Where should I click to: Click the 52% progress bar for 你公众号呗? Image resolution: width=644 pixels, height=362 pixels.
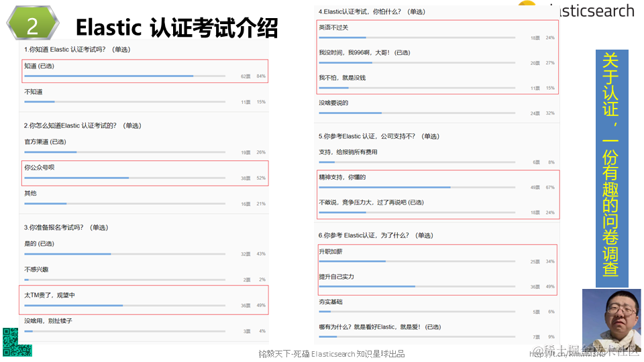(125, 178)
